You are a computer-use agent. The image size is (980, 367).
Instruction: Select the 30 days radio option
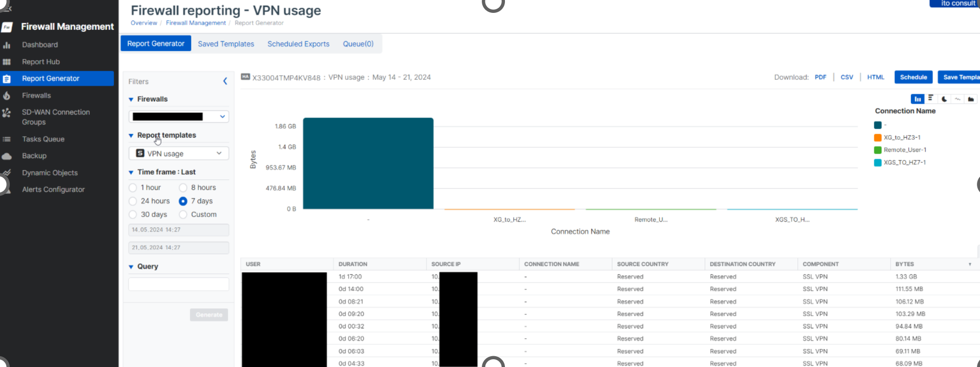[x=133, y=214]
